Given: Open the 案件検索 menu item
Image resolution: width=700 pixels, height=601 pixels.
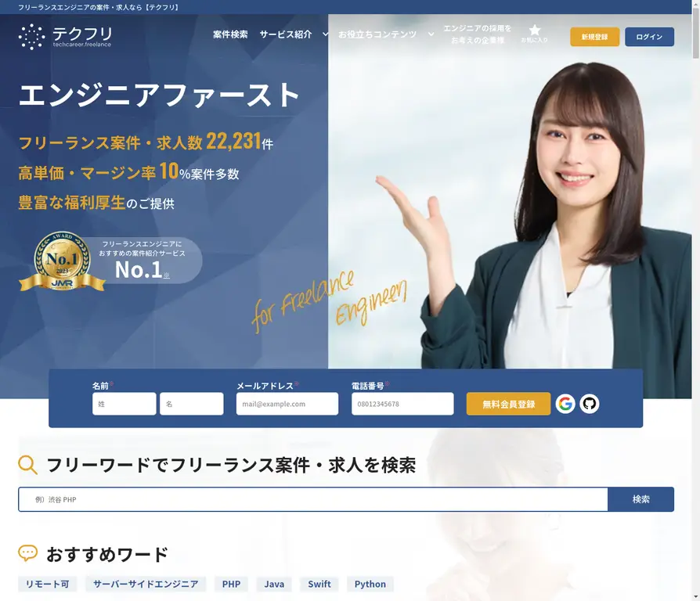Looking at the screenshot, I should point(230,35).
